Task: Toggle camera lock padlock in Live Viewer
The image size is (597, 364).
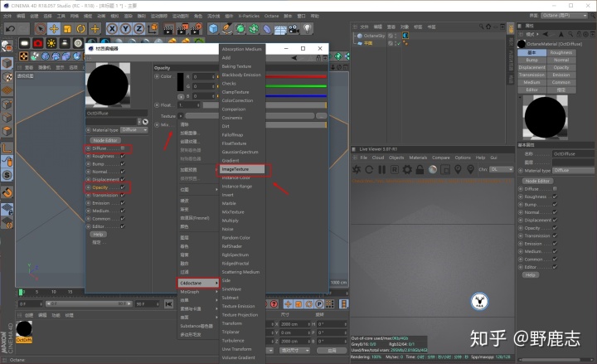Action: click(x=420, y=169)
